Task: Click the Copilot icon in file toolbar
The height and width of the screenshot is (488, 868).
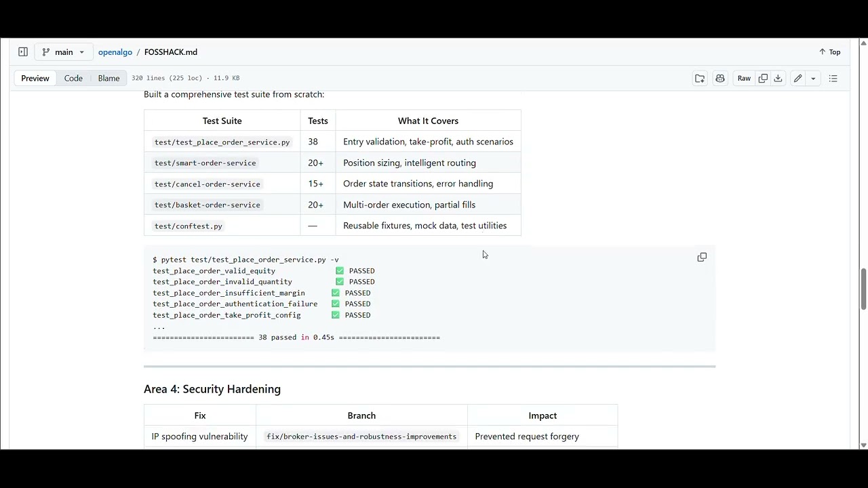Action: tap(720, 79)
